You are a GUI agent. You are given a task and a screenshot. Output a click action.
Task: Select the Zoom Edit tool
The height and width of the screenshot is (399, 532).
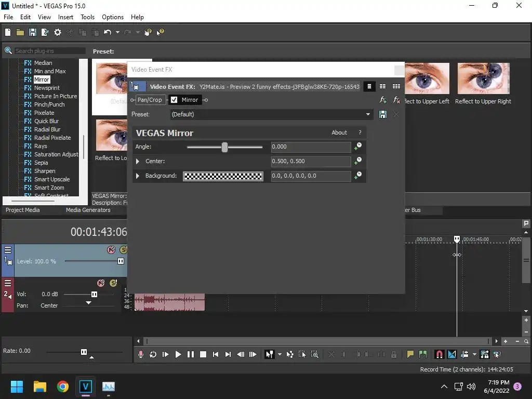pyautogui.click(x=314, y=354)
